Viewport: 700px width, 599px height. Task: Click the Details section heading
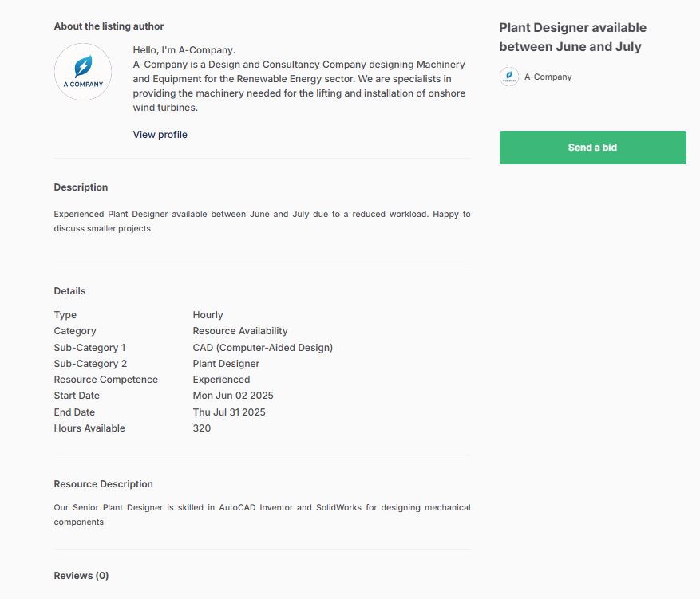tap(69, 291)
